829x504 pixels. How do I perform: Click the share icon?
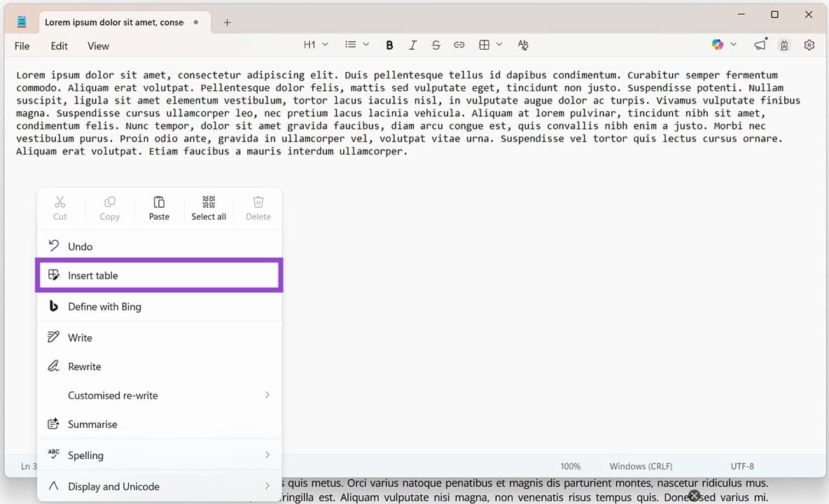point(760,44)
